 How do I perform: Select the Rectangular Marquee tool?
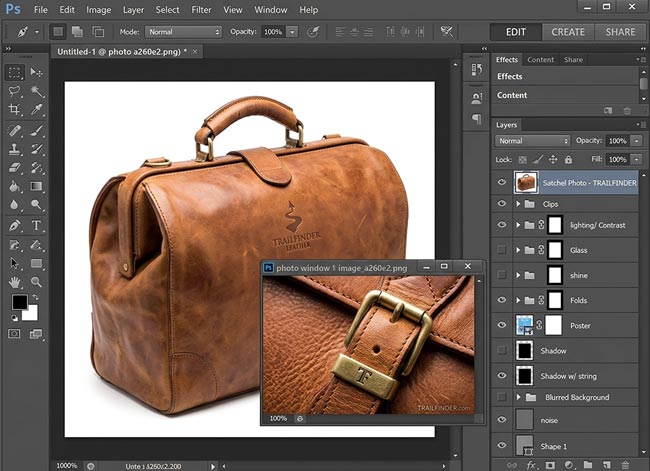(15, 73)
